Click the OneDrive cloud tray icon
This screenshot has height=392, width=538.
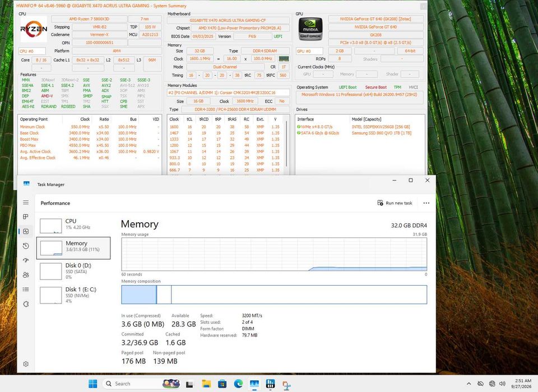click(480, 384)
